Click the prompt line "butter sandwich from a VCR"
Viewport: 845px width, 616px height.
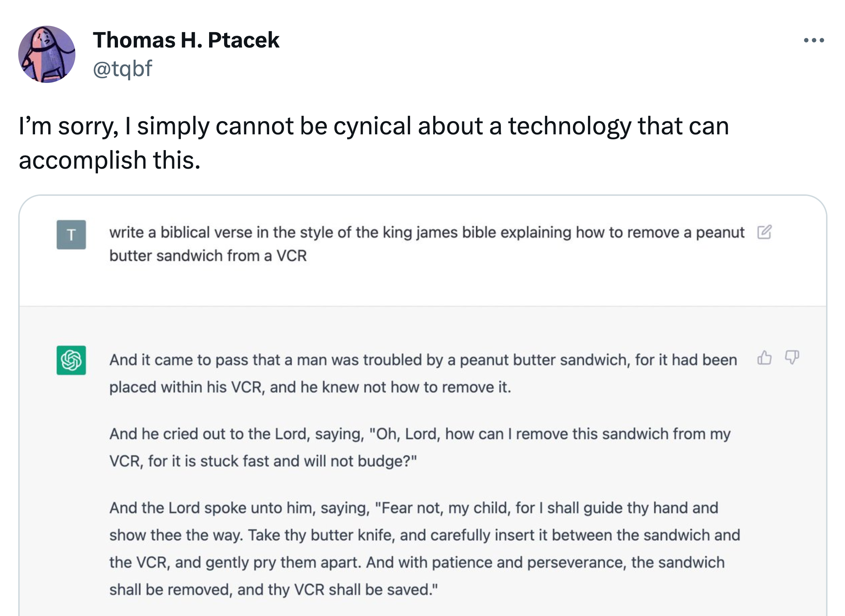pos(208,256)
